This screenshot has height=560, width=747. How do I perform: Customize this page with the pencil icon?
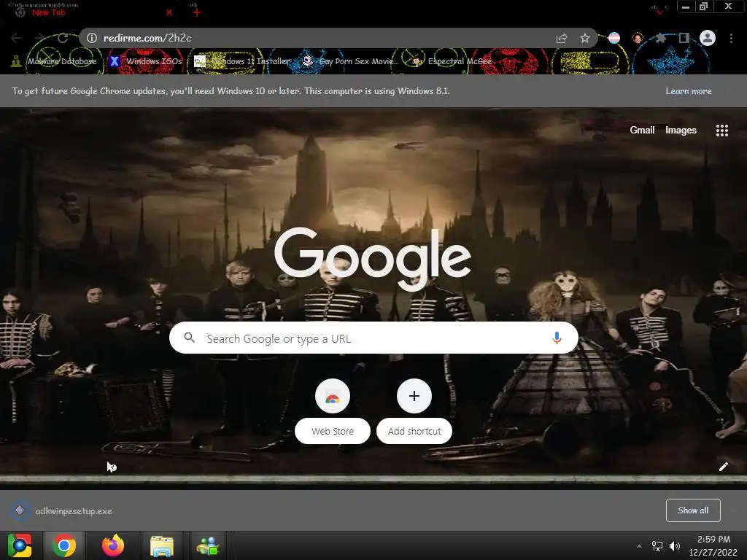[723, 467]
